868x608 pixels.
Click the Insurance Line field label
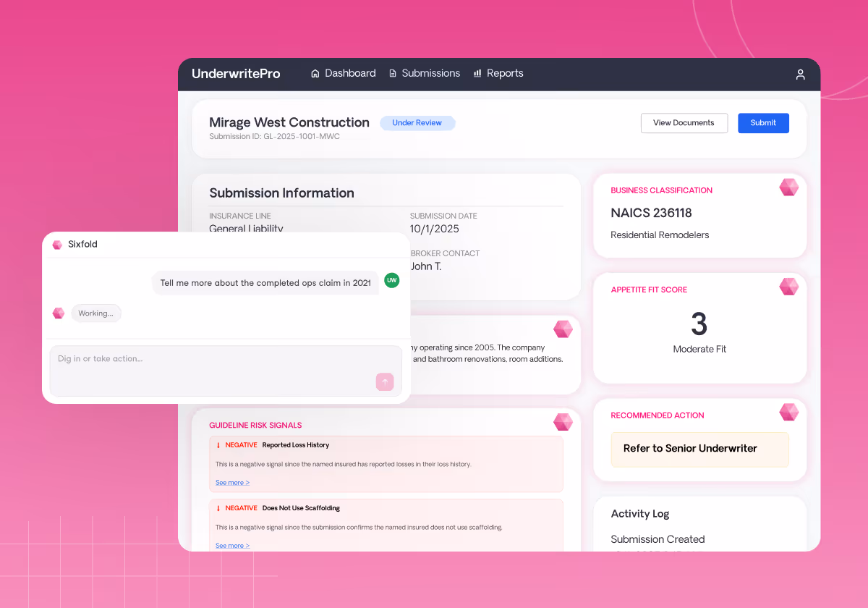point(240,216)
